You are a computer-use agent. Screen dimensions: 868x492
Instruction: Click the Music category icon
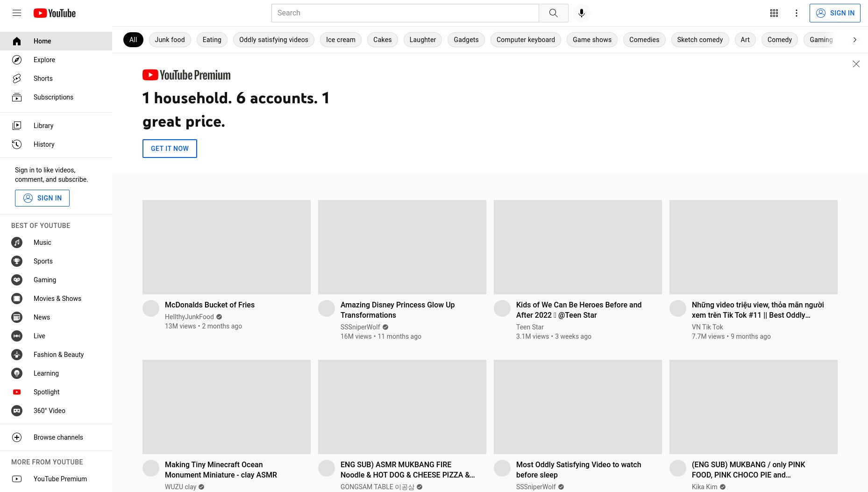coord(17,242)
